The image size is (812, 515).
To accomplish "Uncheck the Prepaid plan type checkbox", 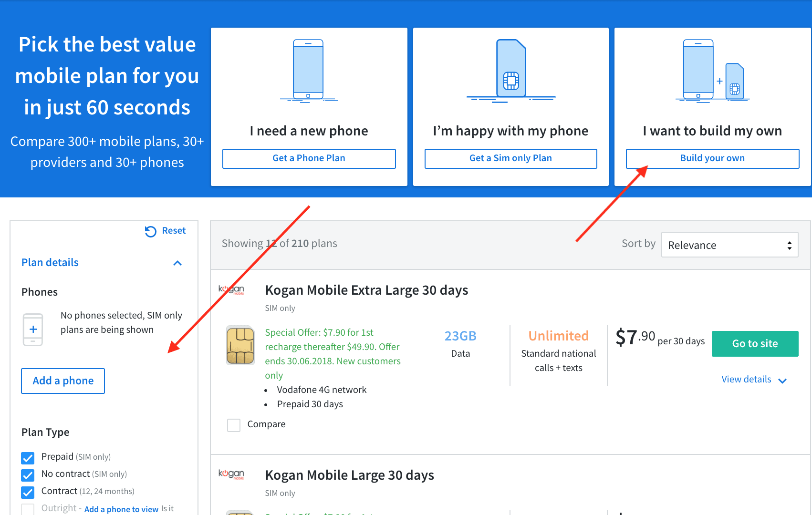I will pos(28,458).
